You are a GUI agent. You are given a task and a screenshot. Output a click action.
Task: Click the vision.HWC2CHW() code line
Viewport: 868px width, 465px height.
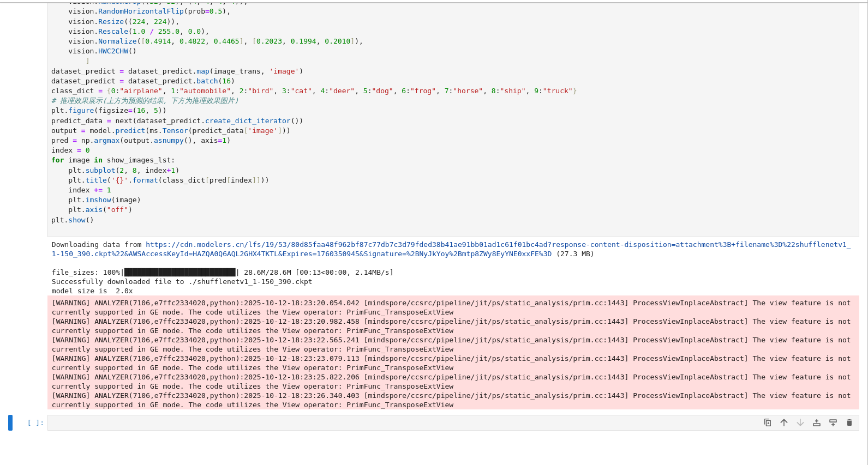click(x=102, y=51)
